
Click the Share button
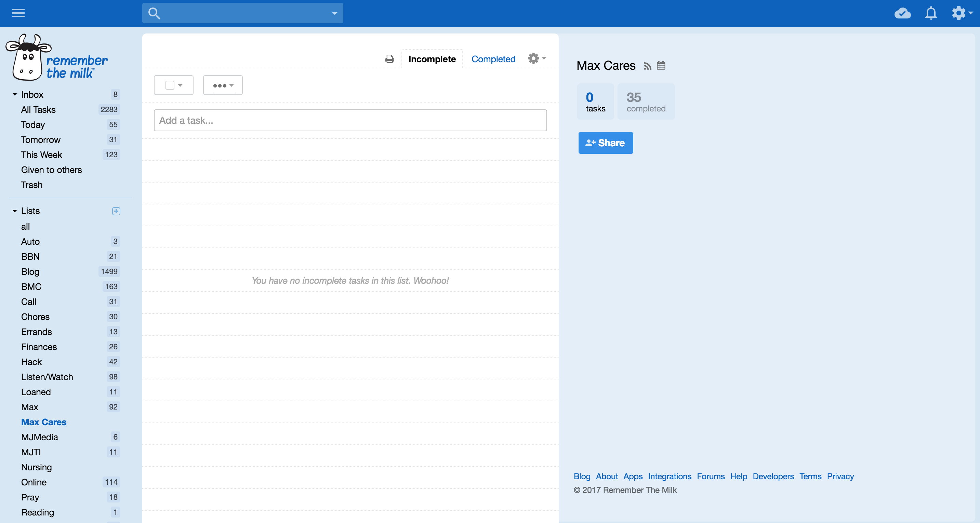click(x=606, y=143)
